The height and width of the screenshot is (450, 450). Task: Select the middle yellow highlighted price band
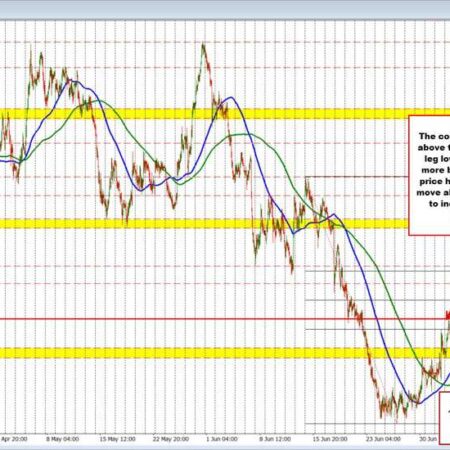coord(204,223)
